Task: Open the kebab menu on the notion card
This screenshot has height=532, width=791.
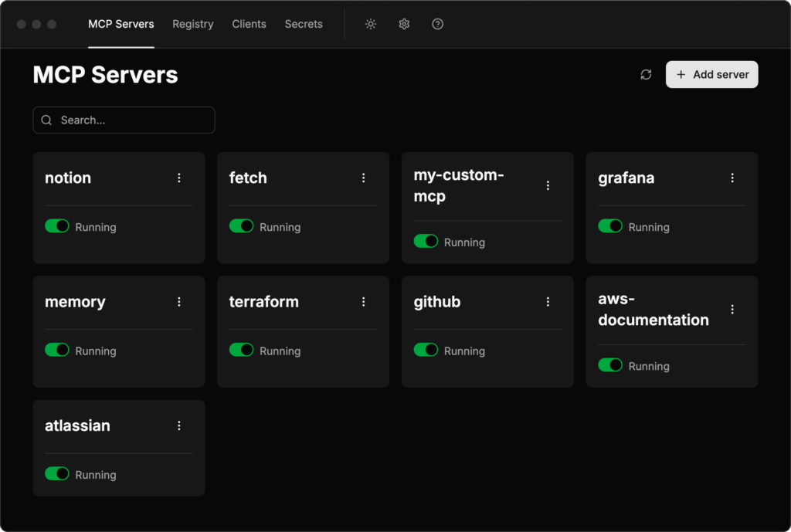Action: click(x=178, y=178)
